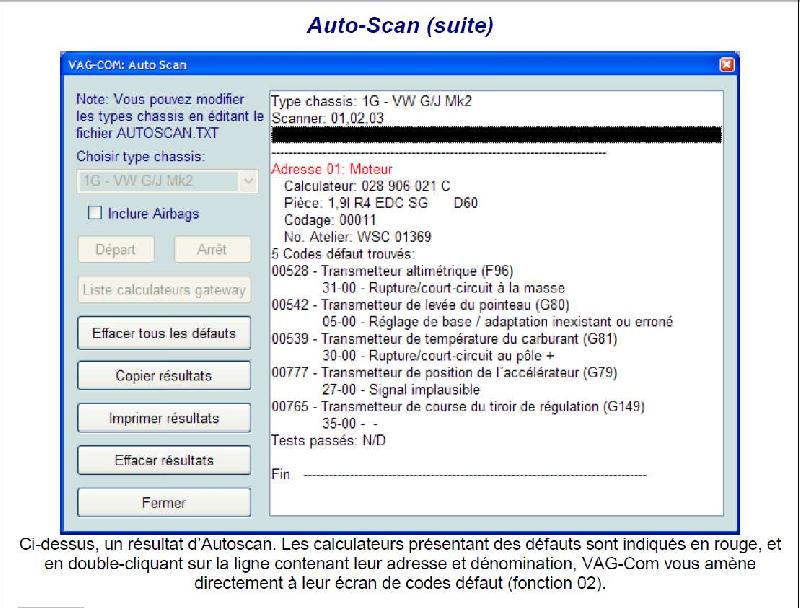Open Liste calculateurs gateway
This screenshot has width=800, height=608.
(x=164, y=290)
